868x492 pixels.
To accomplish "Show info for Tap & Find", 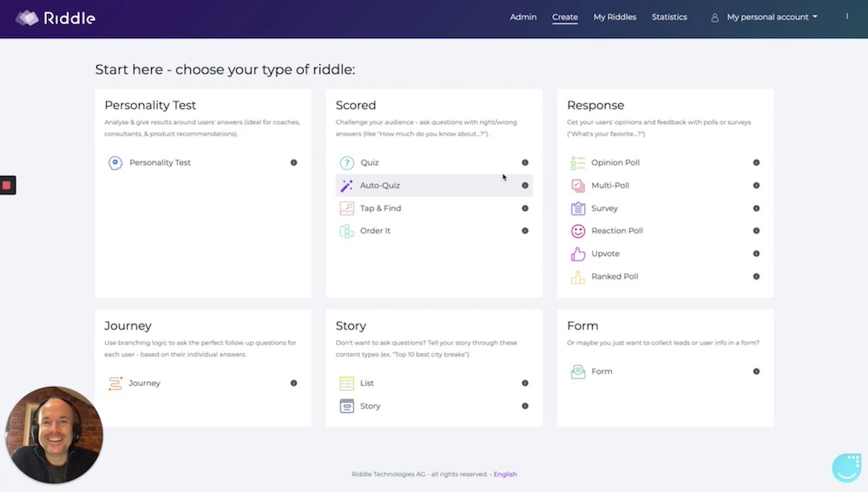I will (x=525, y=208).
